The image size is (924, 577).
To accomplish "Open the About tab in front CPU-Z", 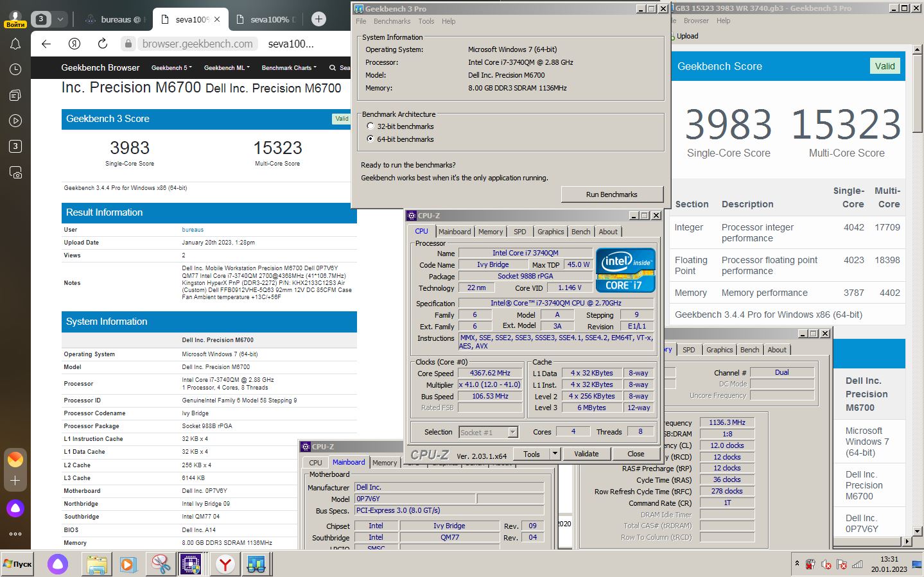I will click(608, 232).
